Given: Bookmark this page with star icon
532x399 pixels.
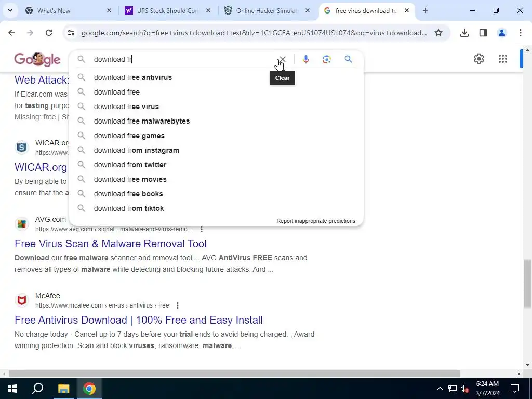Looking at the screenshot, I should tap(438, 33).
